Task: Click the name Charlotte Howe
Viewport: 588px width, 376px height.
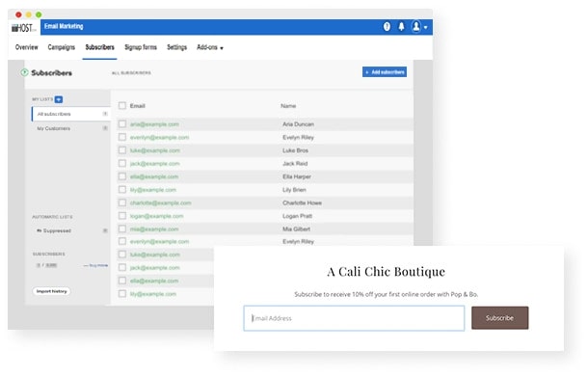Action: pyautogui.click(x=303, y=203)
